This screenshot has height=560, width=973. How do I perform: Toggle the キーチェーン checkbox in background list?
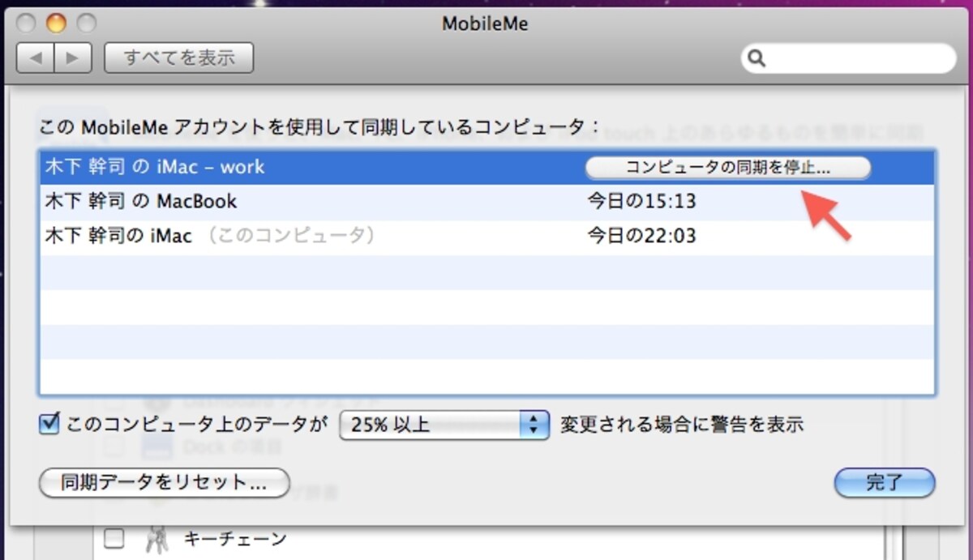pos(114,538)
